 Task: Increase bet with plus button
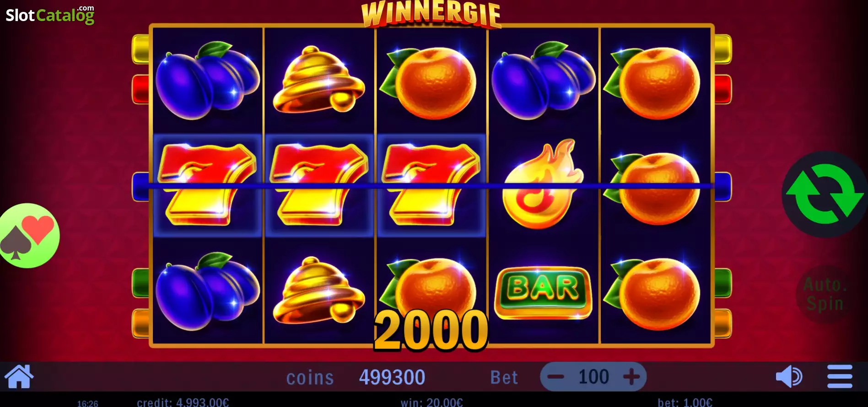click(x=631, y=377)
